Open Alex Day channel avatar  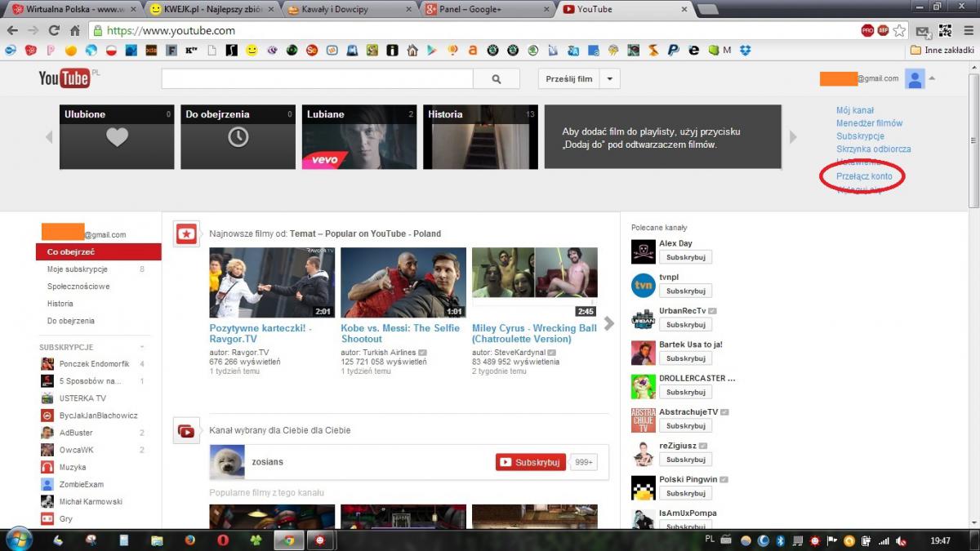[x=644, y=251]
